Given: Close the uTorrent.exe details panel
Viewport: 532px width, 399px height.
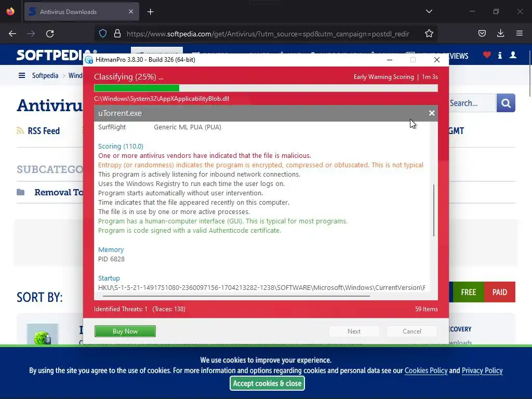Looking at the screenshot, I should pyautogui.click(x=432, y=113).
